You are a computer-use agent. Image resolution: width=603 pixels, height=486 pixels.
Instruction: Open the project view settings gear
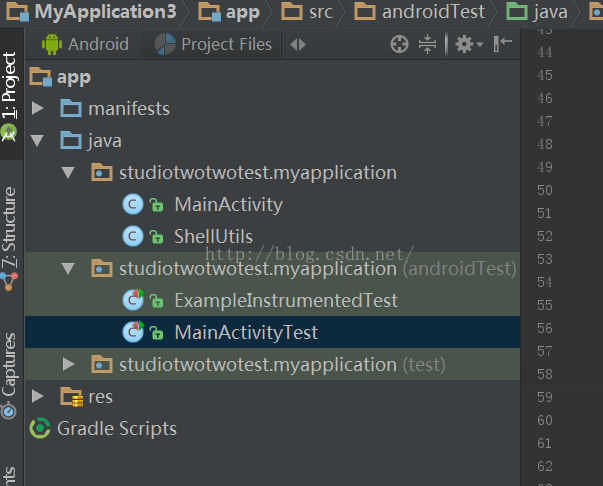pos(464,44)
